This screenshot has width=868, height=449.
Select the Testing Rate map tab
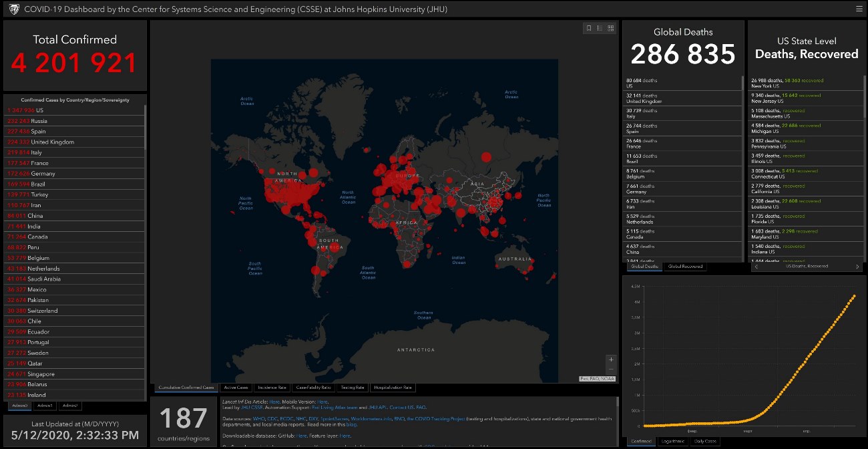coord(353,388)
